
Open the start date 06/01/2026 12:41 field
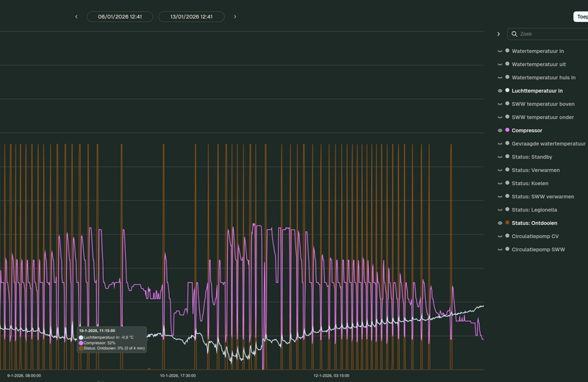pos(120,16)
